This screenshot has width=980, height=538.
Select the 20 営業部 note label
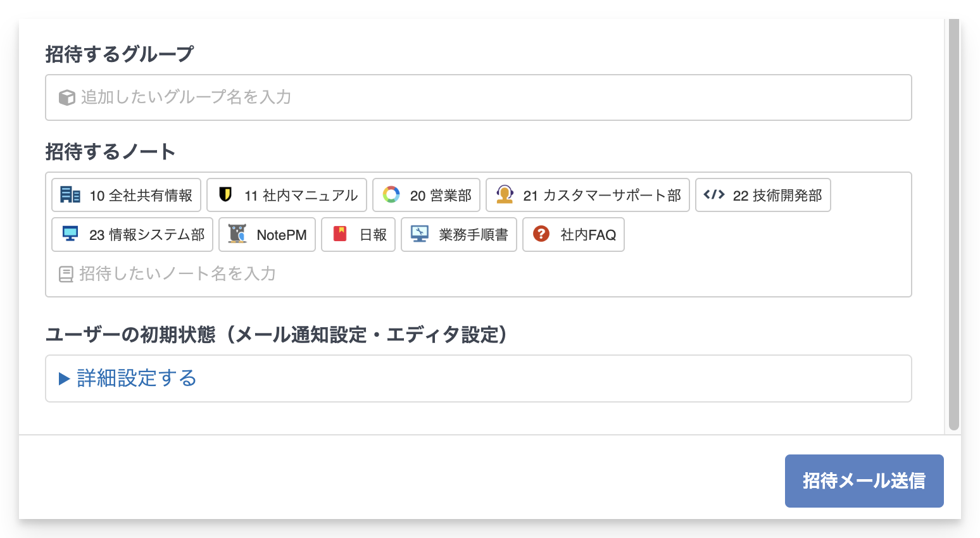(x=441, y=196)
